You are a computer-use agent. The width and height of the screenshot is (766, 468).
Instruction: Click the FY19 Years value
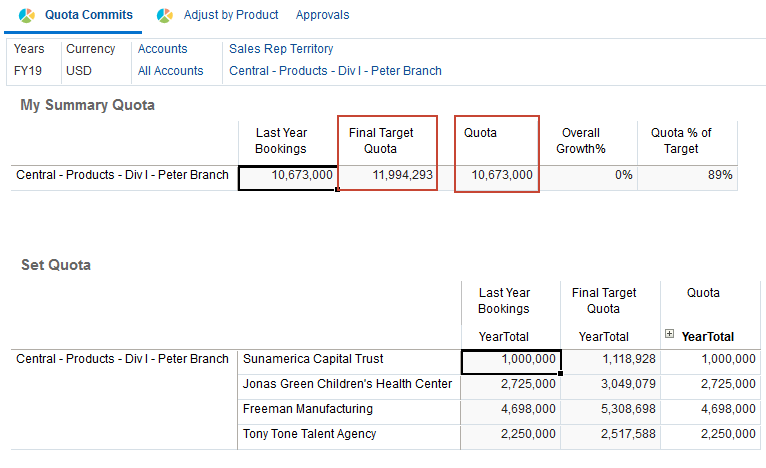click(x=29, y=71)
